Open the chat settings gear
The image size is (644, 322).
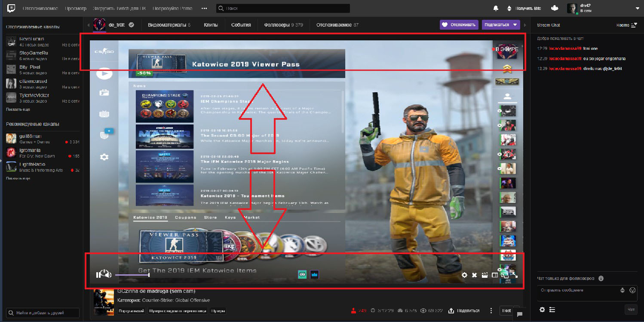pos(542,309)
